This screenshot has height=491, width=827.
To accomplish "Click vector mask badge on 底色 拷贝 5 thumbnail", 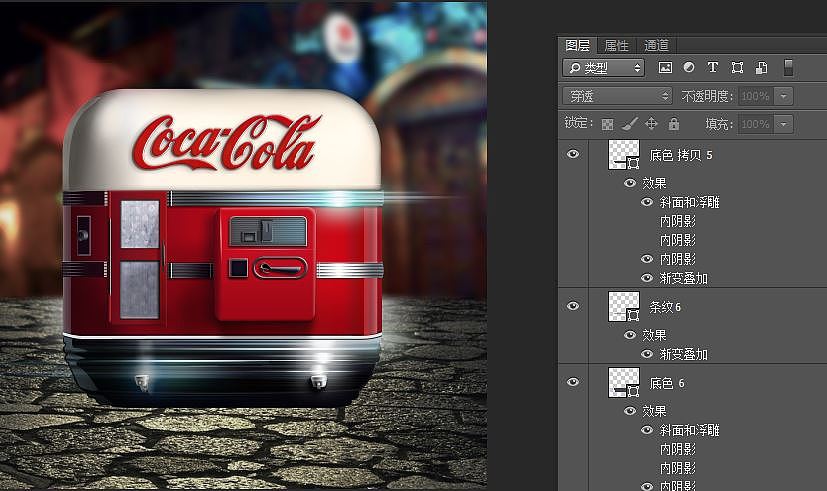I will (x=633, y=163).
